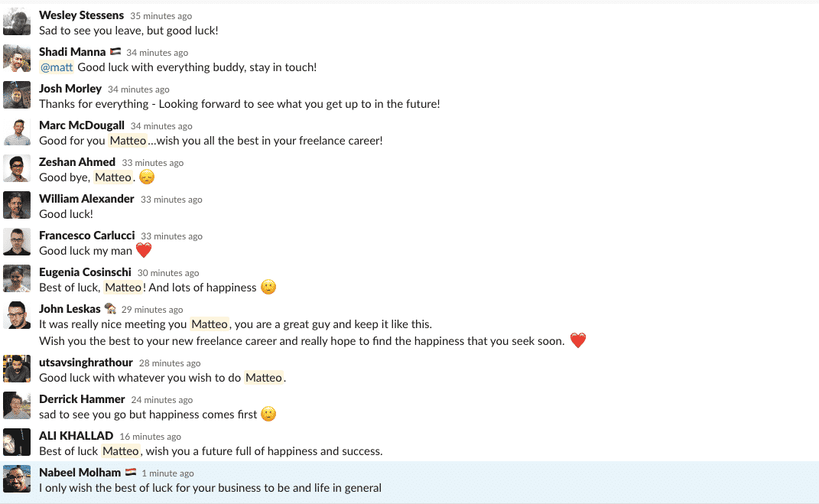Image resolution: width=819 pixels, height=504 pixels.
Task: Click the house status icon beside John Leskas
Action: [x=109, y=308]
